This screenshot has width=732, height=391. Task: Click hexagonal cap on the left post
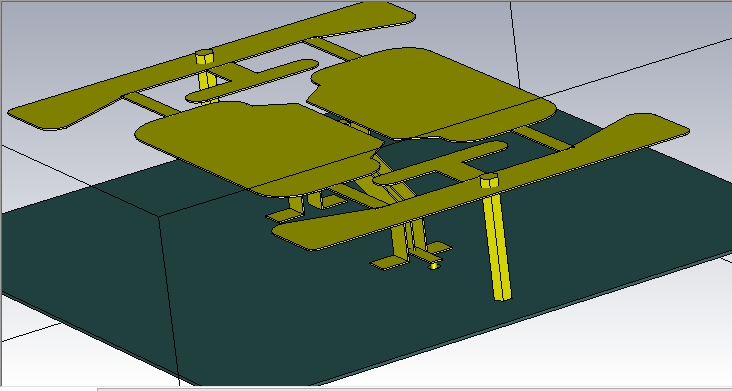[204, 56]
